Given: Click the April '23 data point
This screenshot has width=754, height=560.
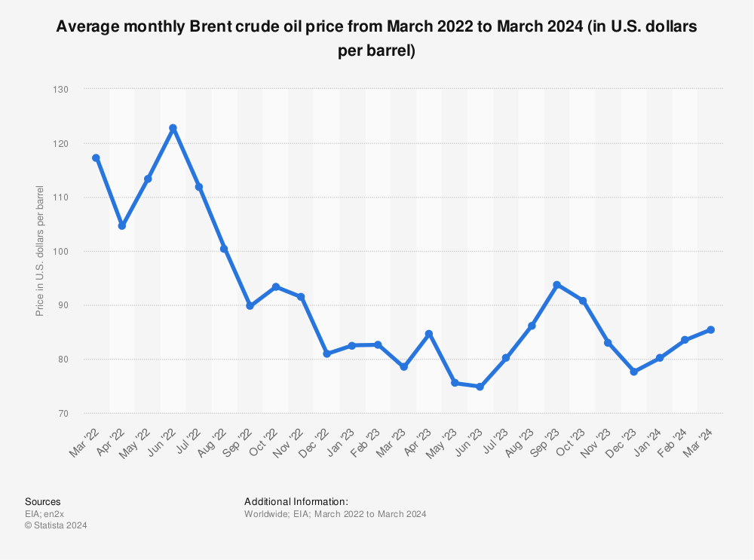Looking at the screenshot, I should pyautogui.click(x=429, y=334).
